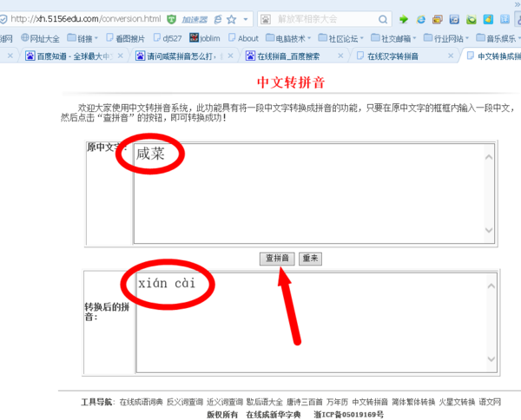Open the 简体繁体转换 footer link
This screenshot has height=420, width=521.
[x=413, y=402]
